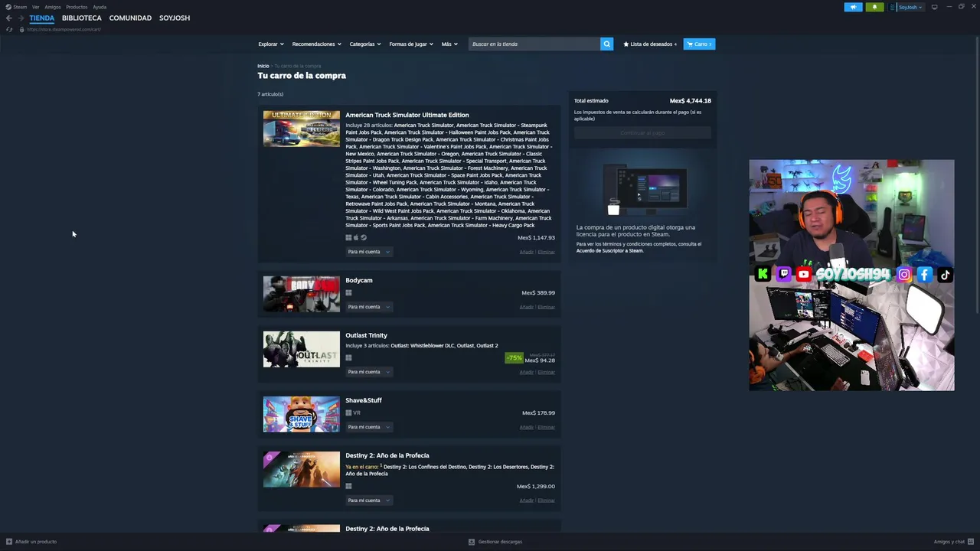980x551 pixels.
Task: Open the Más dropdown
Action: (x=449, y=44)
